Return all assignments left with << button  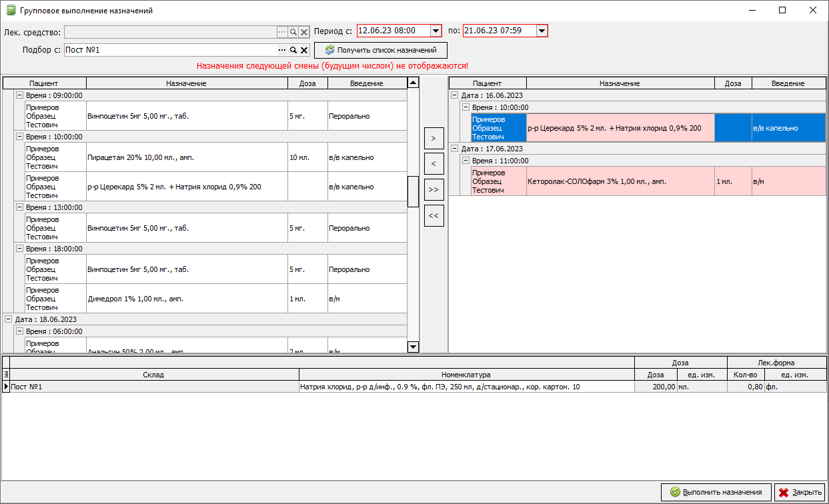pyautogui.click(x=434, y=215)
